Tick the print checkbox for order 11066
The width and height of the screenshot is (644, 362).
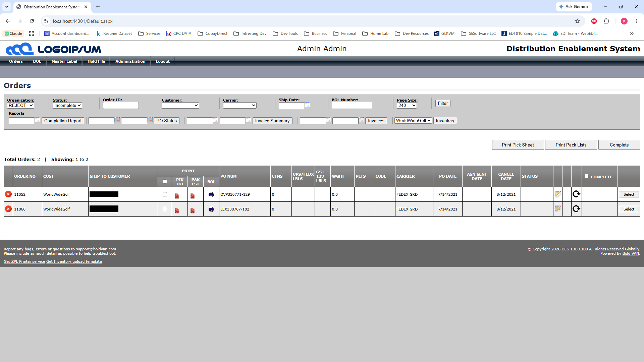click(x=165, y=209)
